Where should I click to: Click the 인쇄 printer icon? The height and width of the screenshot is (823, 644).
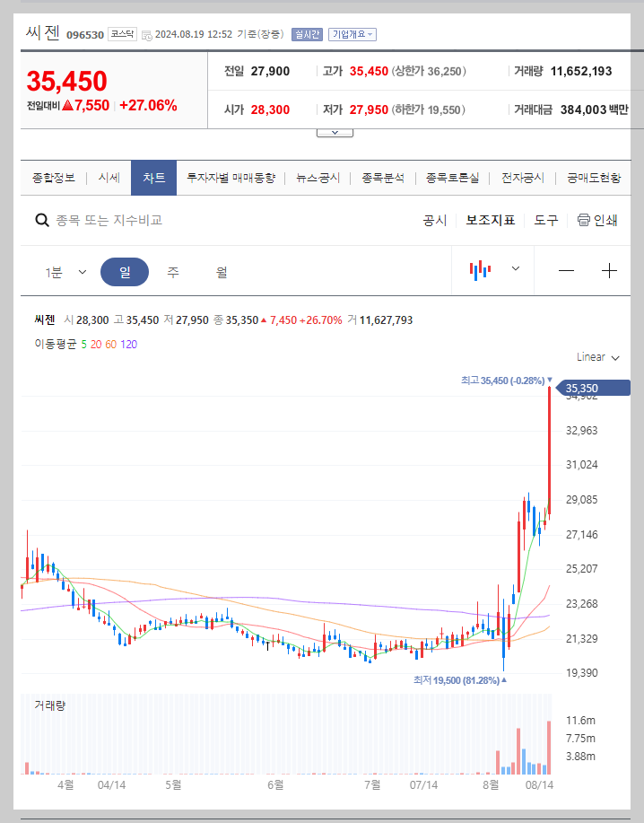[x=582, y=220]
